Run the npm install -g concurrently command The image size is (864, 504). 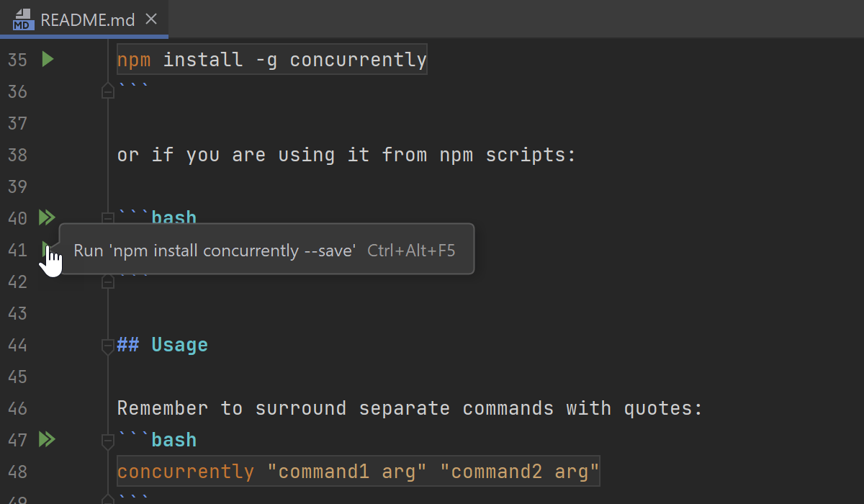(x=48, y=59)
